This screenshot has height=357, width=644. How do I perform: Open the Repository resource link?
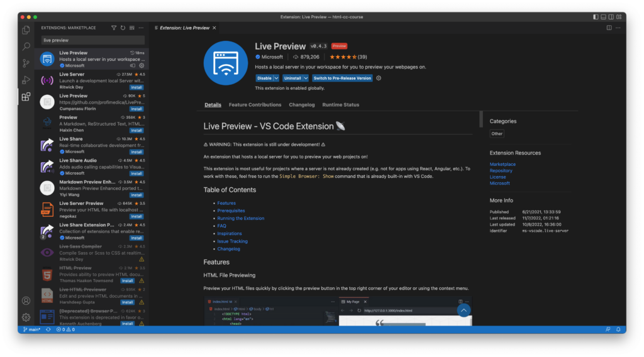click(x=501, y=171)
